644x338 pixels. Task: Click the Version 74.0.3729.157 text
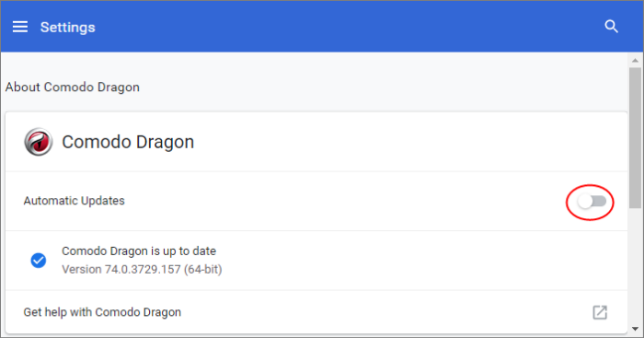click(x=142, y=269)
